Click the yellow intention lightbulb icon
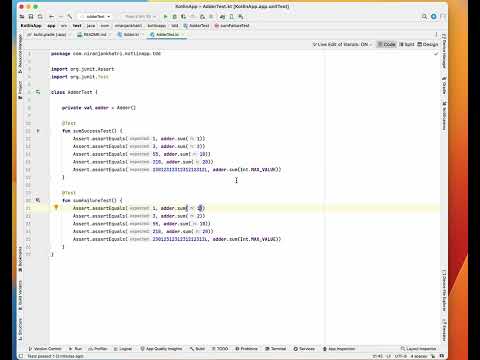The width and height of the screenshot is (480, 360). tap(56, 208)
